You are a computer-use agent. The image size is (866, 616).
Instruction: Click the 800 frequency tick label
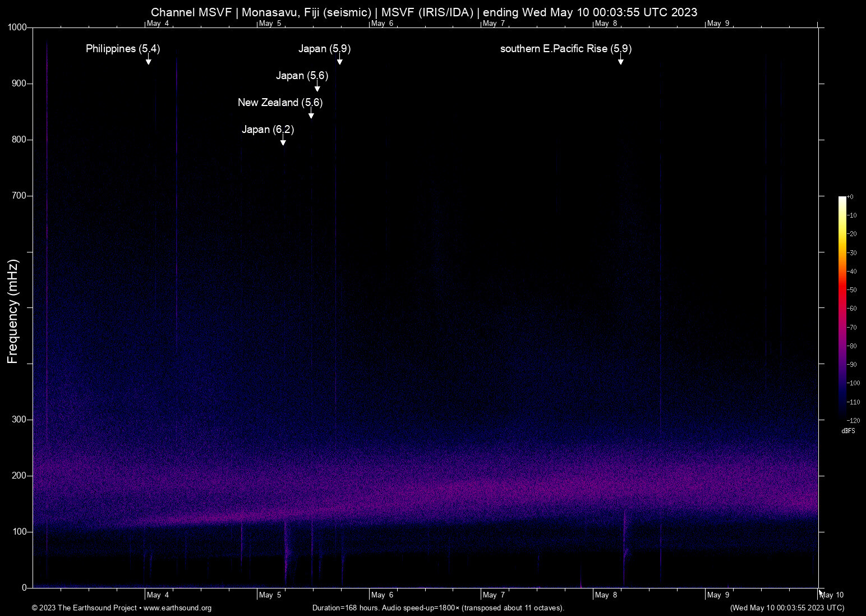coord(20,140)
